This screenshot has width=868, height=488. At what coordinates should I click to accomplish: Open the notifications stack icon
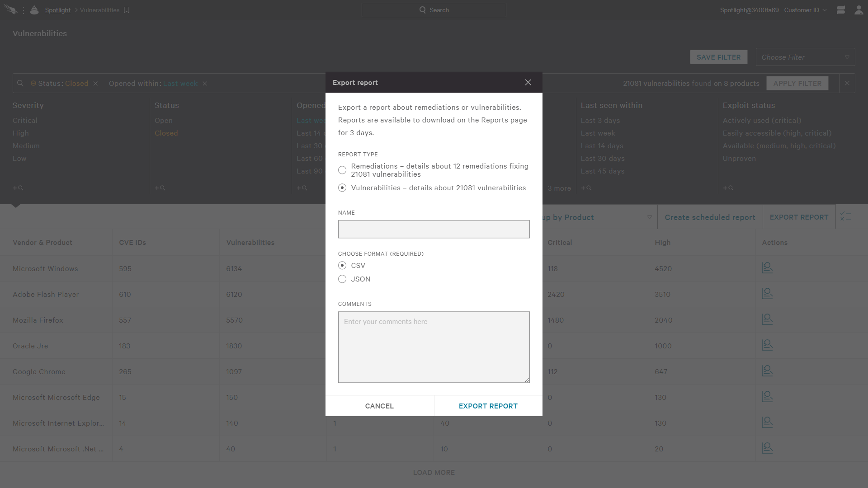click(840, 10)
